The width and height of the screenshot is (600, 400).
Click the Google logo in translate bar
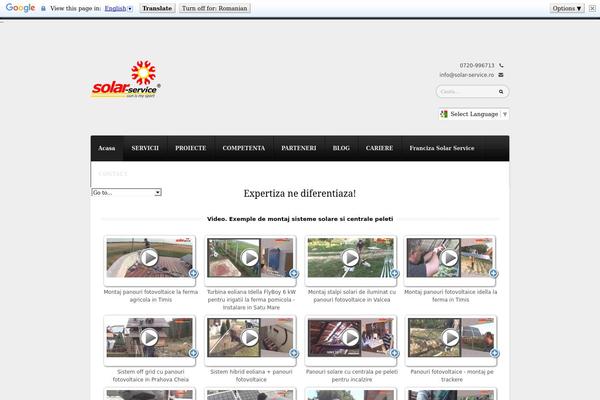(x=20, y=8)
